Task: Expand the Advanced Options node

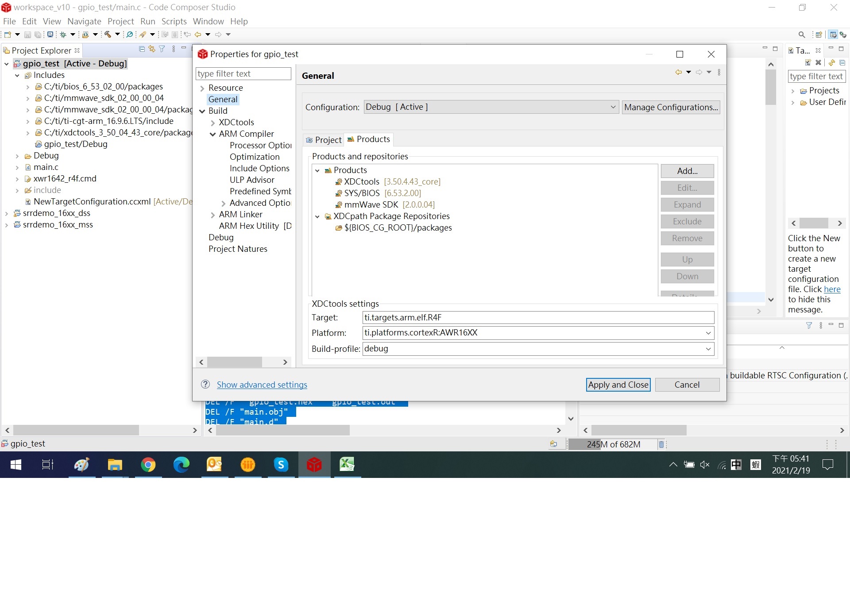Action: (x=224, y=203)
